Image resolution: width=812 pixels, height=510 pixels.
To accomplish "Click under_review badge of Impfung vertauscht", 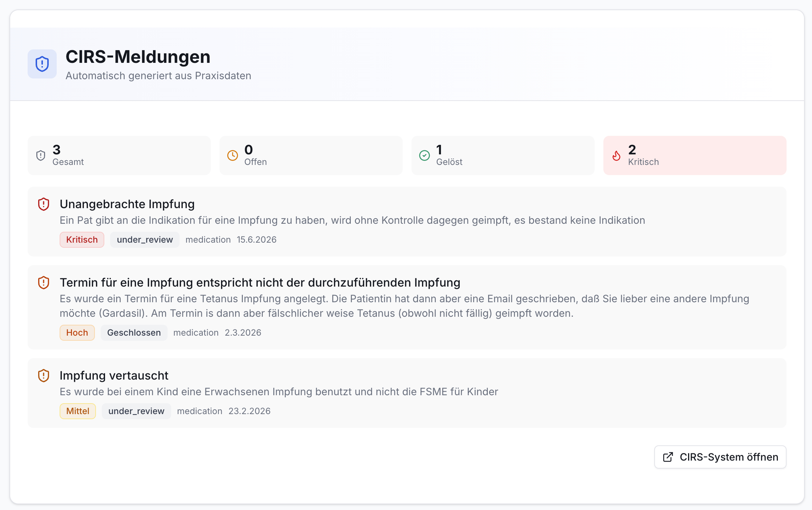I will [x=136, y=411].
